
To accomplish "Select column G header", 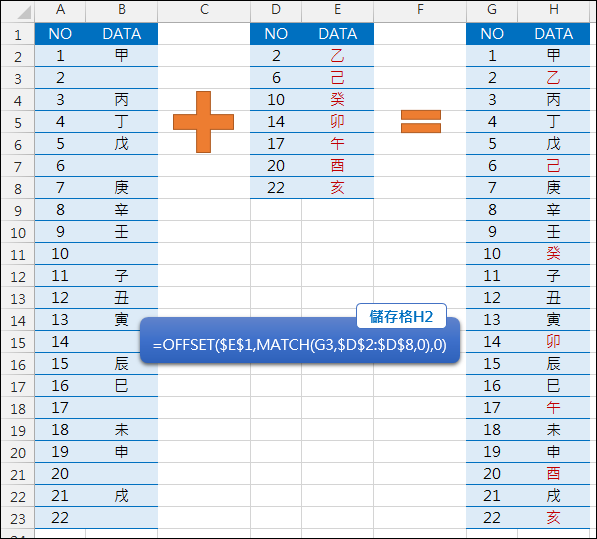I will click(x=492, y=10).
